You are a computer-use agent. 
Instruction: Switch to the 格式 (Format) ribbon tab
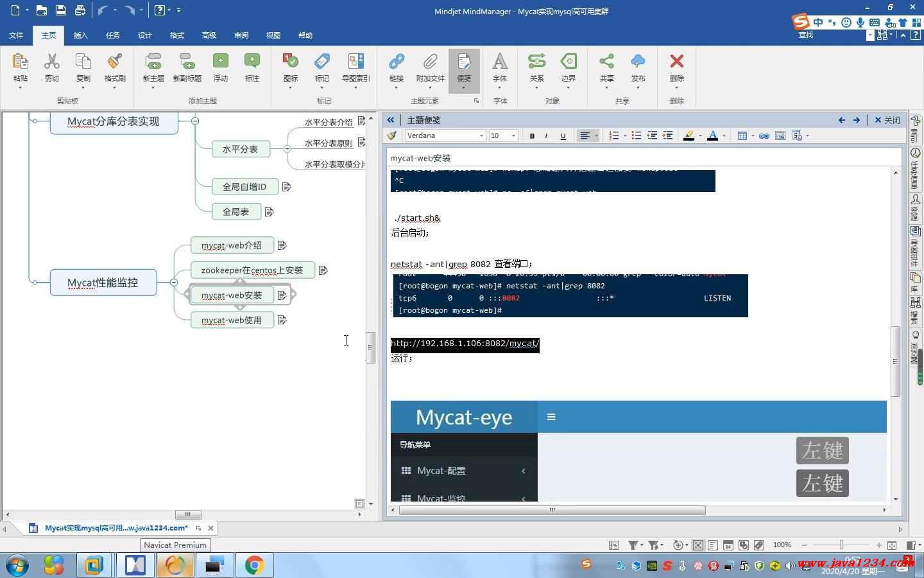pos(177,35)
